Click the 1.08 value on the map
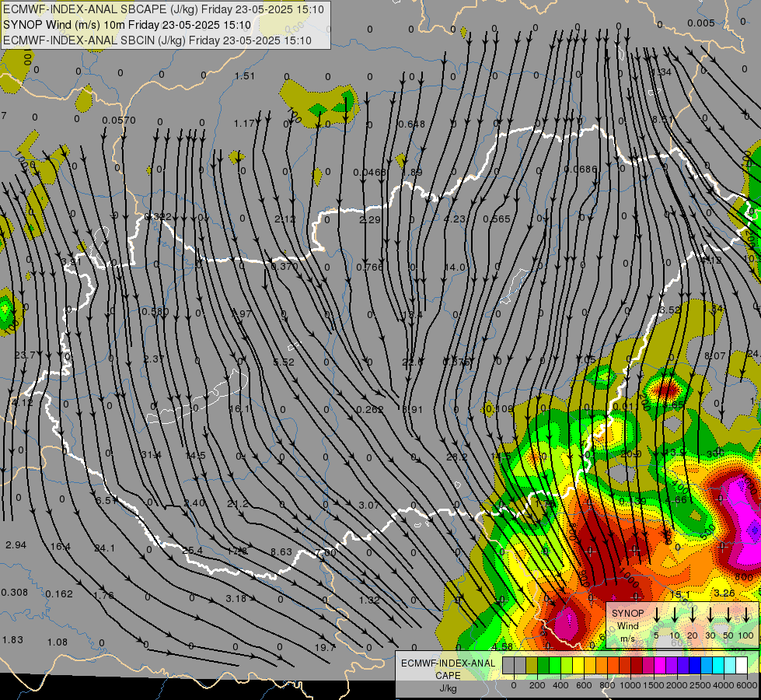Image resolution: width=761 pixels, height=700 pixels. [x=58, y=642]
